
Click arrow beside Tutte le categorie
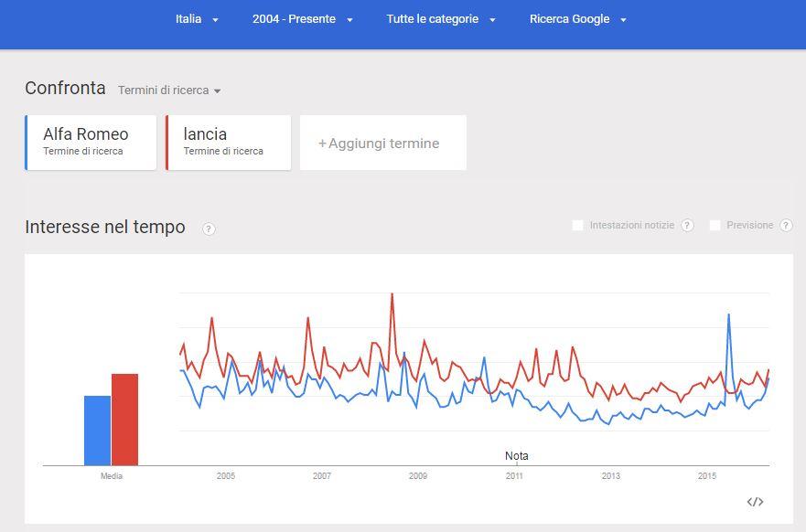tap(492, 20)
